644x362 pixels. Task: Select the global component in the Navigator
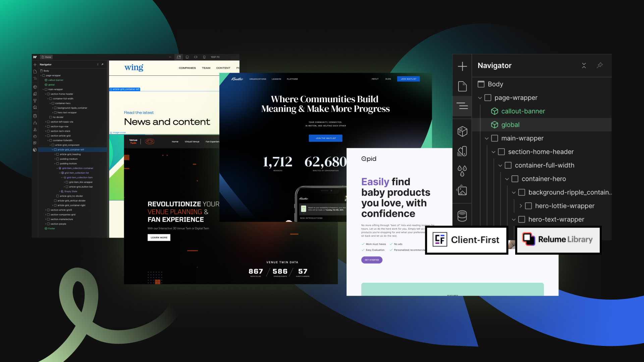(510, 125)
